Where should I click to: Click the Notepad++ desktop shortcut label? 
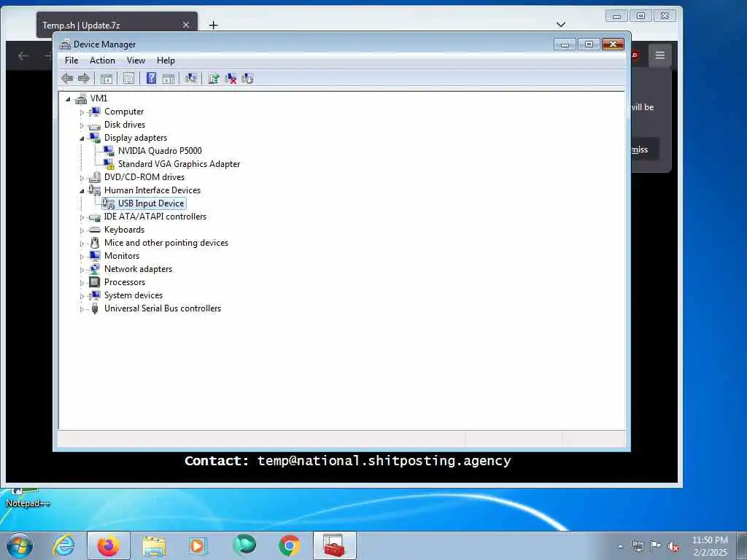point(28,503)
